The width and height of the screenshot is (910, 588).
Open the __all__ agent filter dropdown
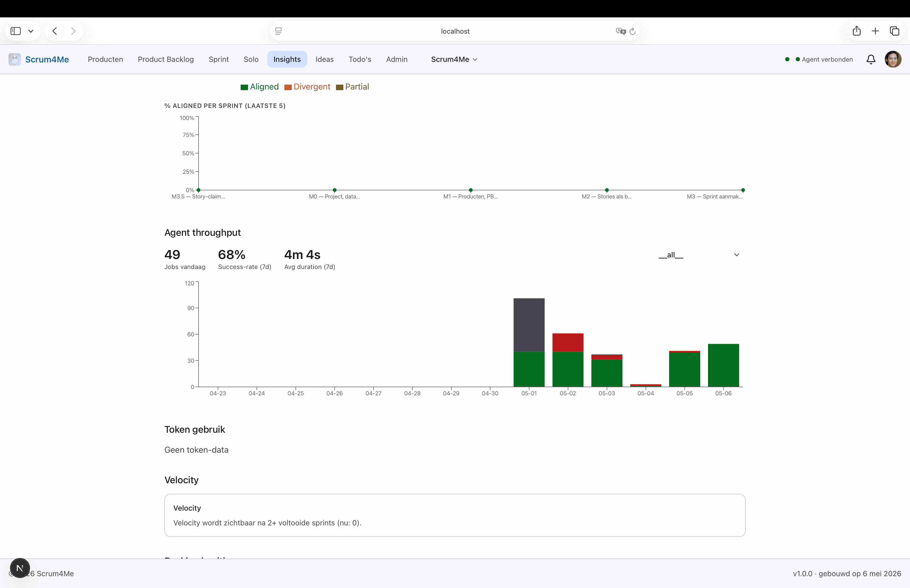[699, 255]
